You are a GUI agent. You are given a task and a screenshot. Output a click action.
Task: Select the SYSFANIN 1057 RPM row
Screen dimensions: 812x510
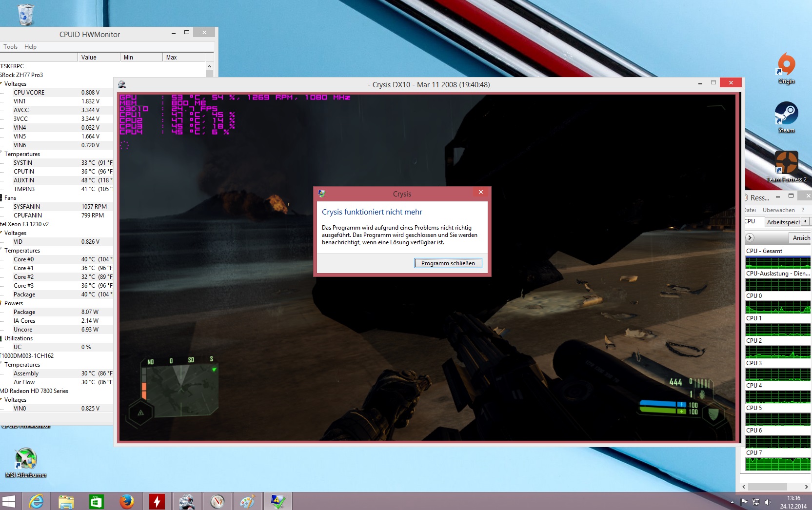tap(57, 207)
